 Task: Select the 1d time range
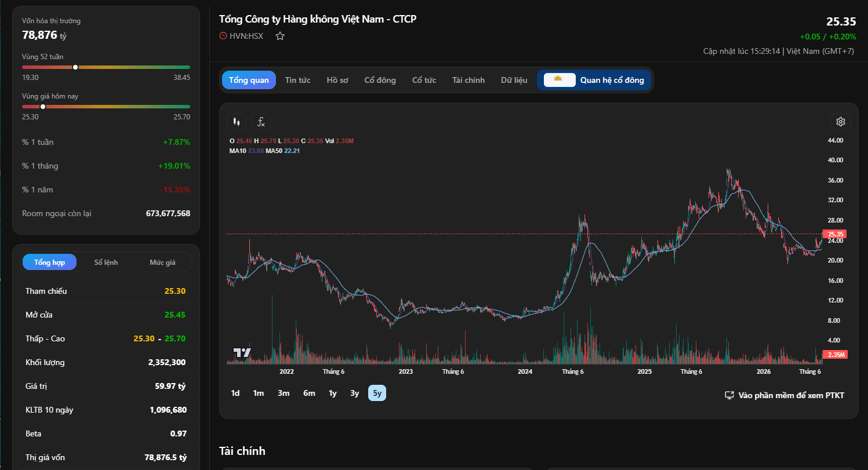[x=235, y=393]
